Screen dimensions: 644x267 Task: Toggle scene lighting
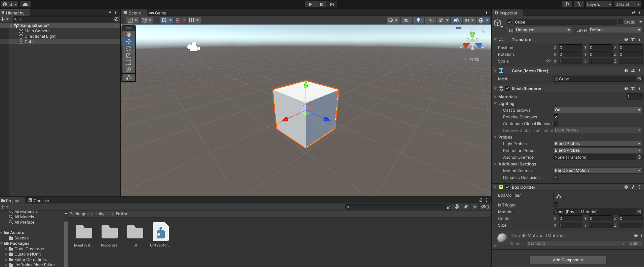(418, 20)
